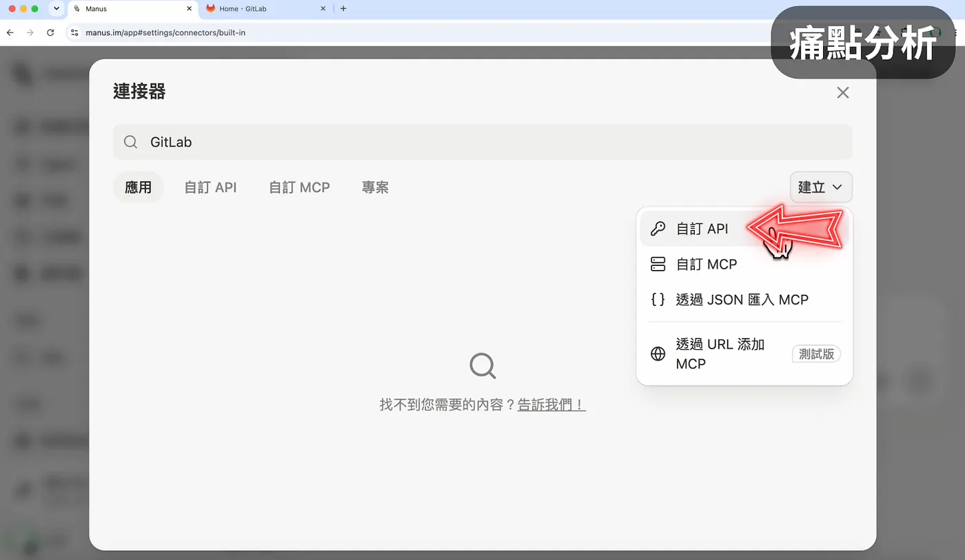This screenshot has height=560, width=965.
Task: Switch to the 應用 tab
Action: pyautogui.click(x=138, y=187)
